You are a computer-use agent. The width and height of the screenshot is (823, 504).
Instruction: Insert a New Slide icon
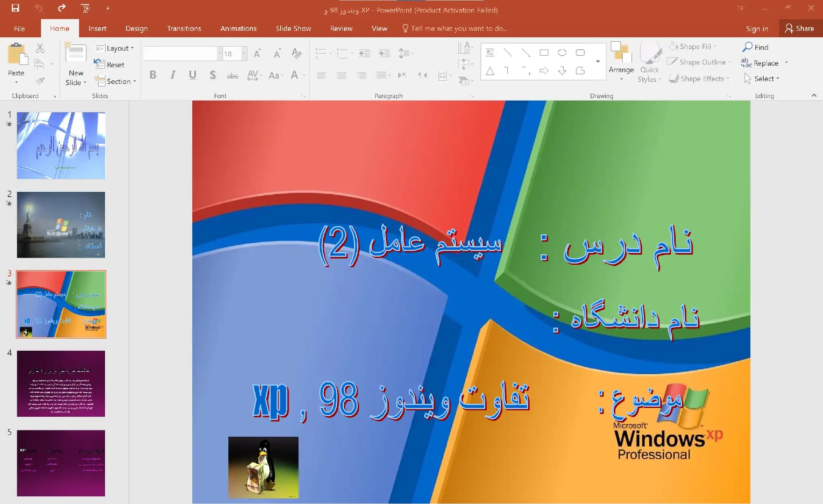click(x=76, y=53)
